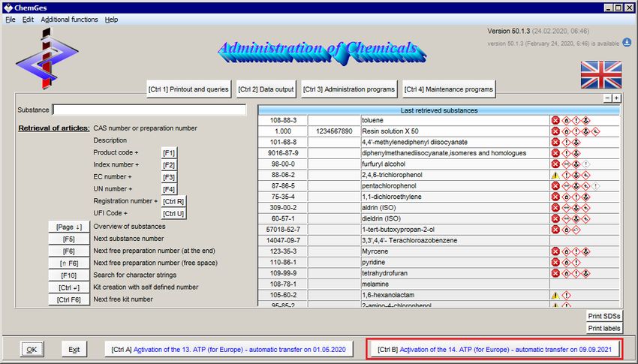Click red hazard icon for furfuryl alcohol
This screenshot has height=364, width=638.
[555, 164]
